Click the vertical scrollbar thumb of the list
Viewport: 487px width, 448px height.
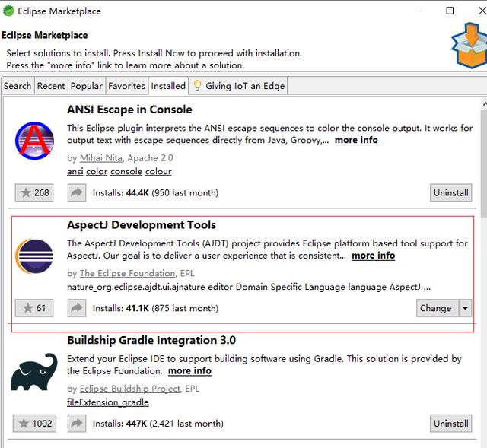click(484, 163)
